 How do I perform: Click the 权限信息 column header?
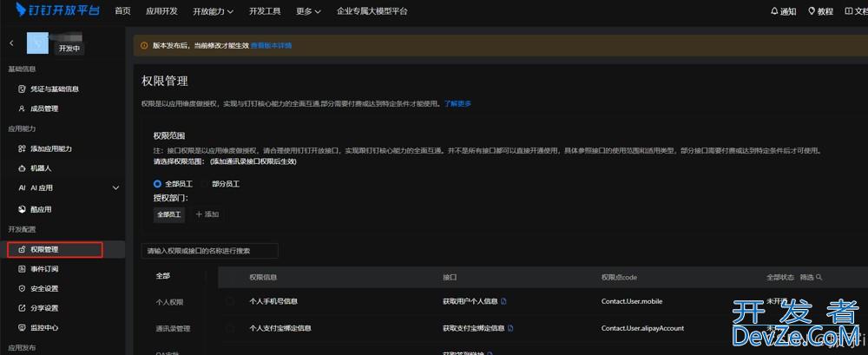tap(263, 277)
